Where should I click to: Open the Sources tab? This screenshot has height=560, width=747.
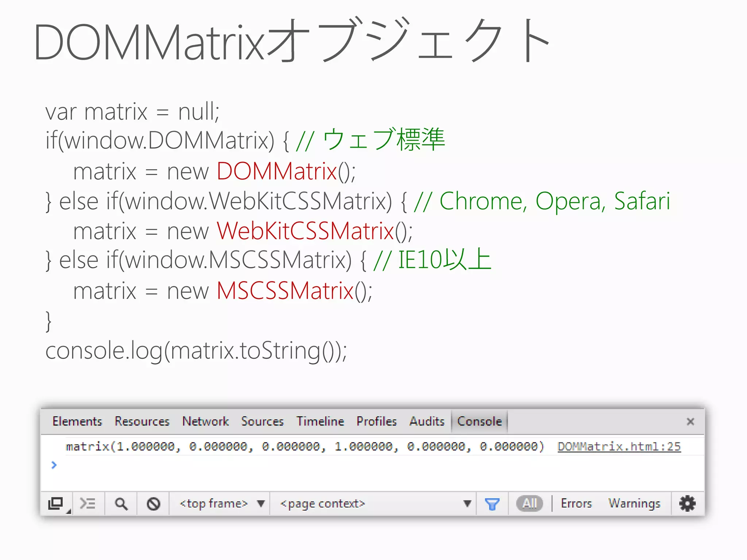[x=262, y=421]
